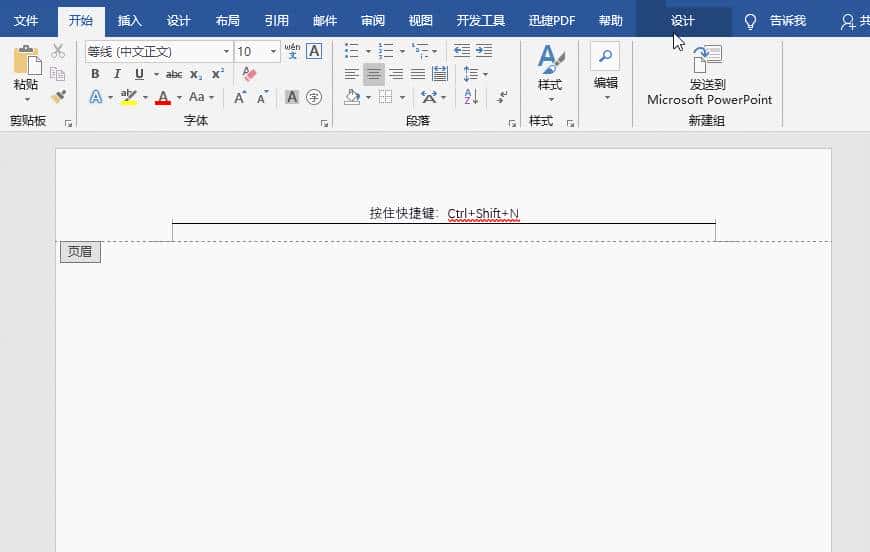Toggle Subscript formatting
The width and height of the screenshot is (870, 552).
tap(196, 74)
